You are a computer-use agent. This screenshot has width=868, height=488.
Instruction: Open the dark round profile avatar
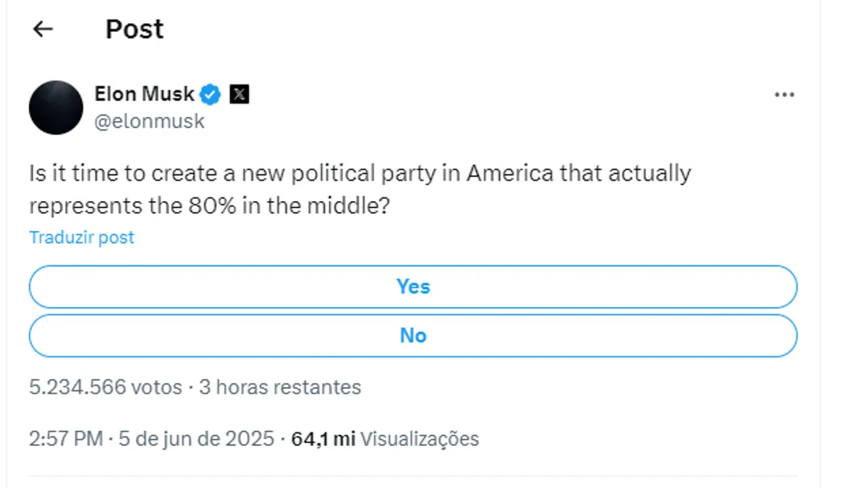coord(56,108)
